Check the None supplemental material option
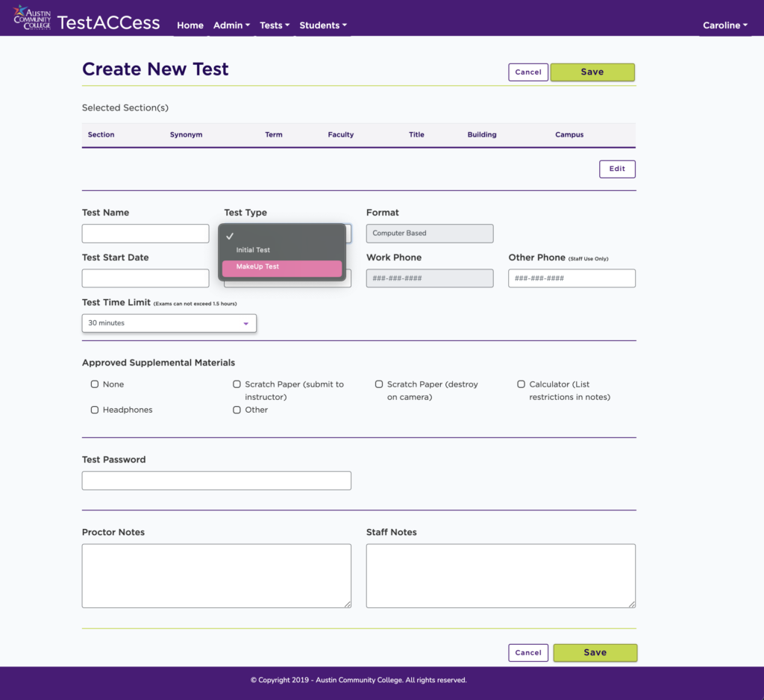 click(x=94, y=384)
